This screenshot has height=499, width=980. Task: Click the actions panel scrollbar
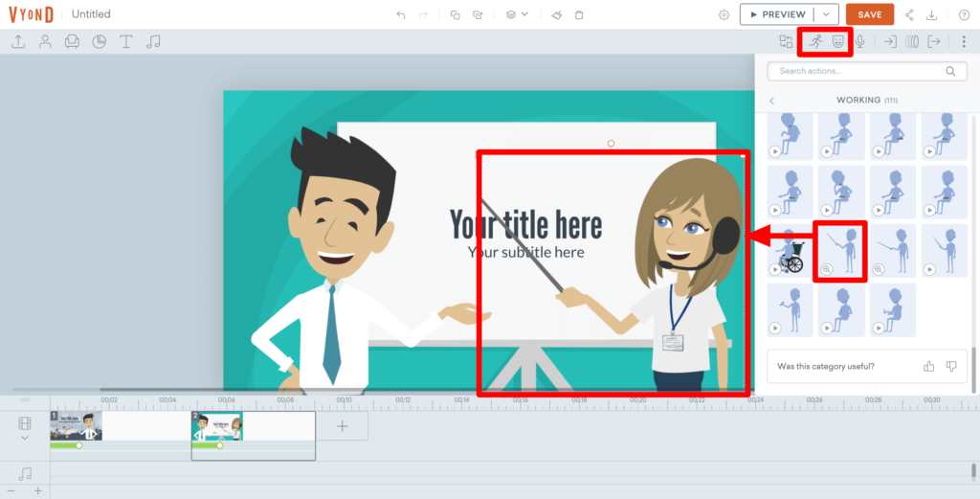click(x=973, y=369)
